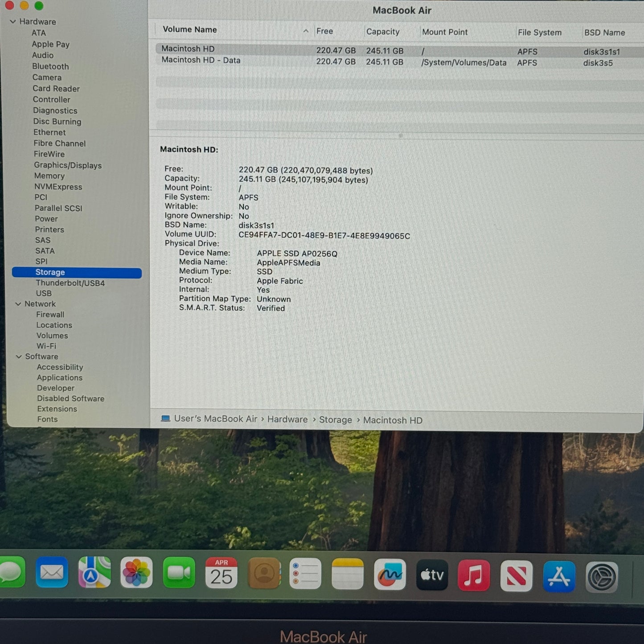Collapse the Network section chevron
Screen dimensions: 644x644
[x=18, y=304]
